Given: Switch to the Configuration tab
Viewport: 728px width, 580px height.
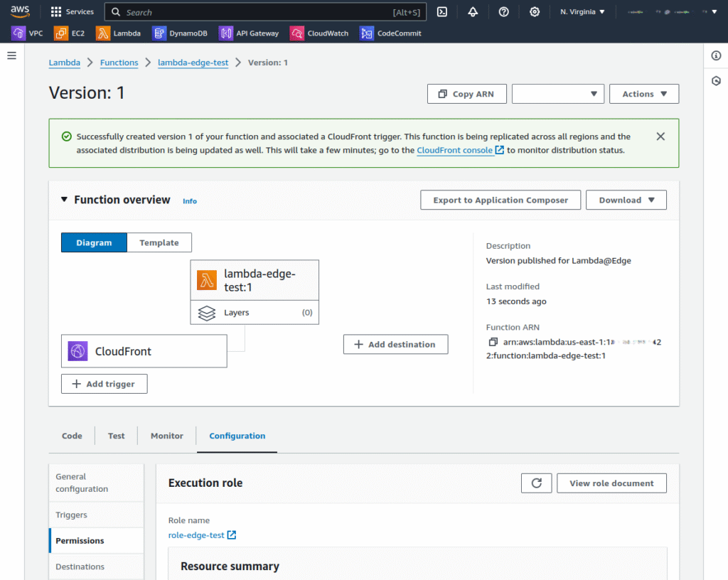Looking at the screenshot, I should pos(237,436).
